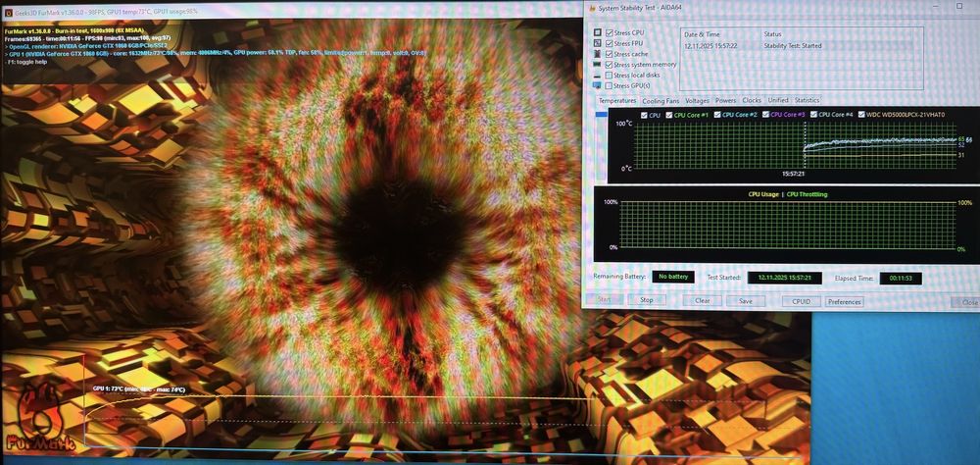Click the CPU Usage graph label
The width and height of the screenshot is (980, 465).
[763, 194]
